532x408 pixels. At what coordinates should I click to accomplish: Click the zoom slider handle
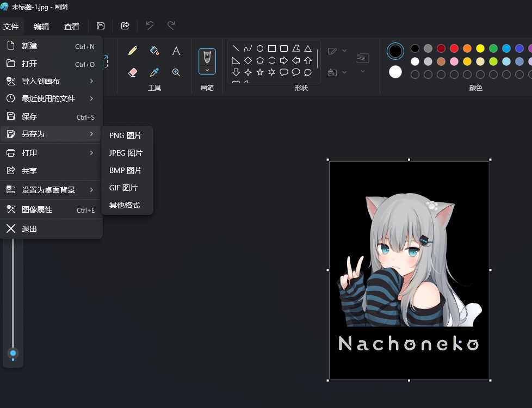click(13, 353)
